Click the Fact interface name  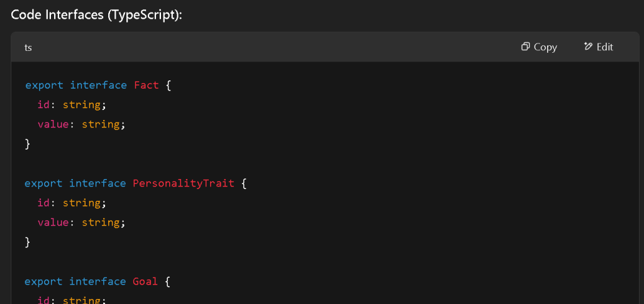point(147,85)
